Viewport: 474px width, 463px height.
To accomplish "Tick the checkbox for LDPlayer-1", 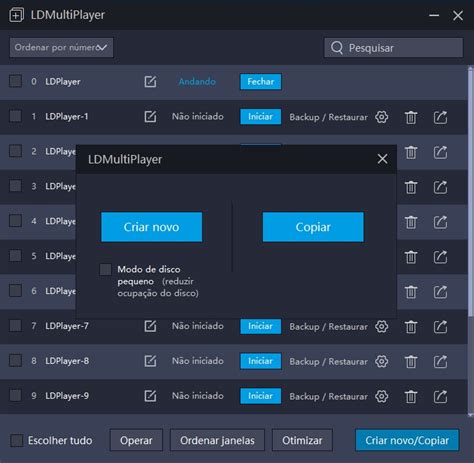I will coord(15,116).
